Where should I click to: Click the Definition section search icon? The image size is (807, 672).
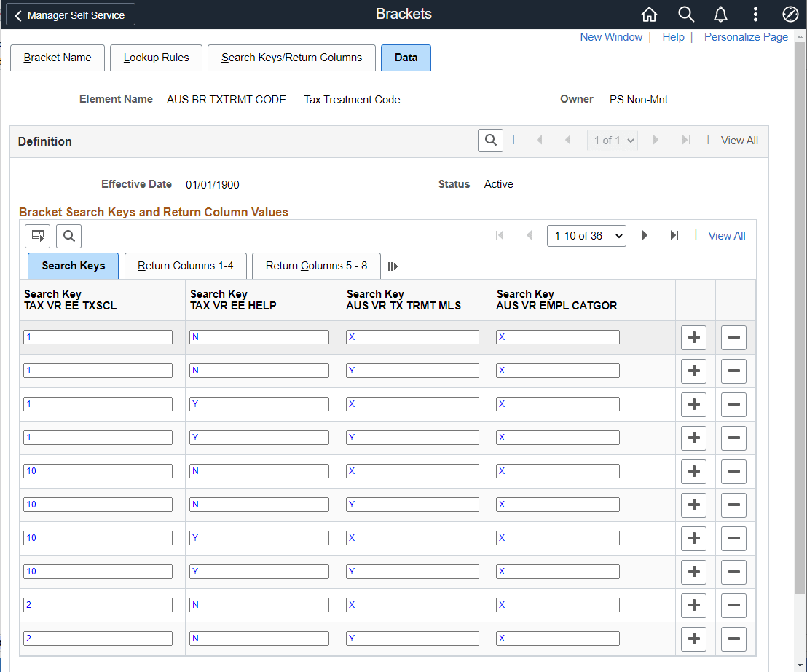pos(490,140)
